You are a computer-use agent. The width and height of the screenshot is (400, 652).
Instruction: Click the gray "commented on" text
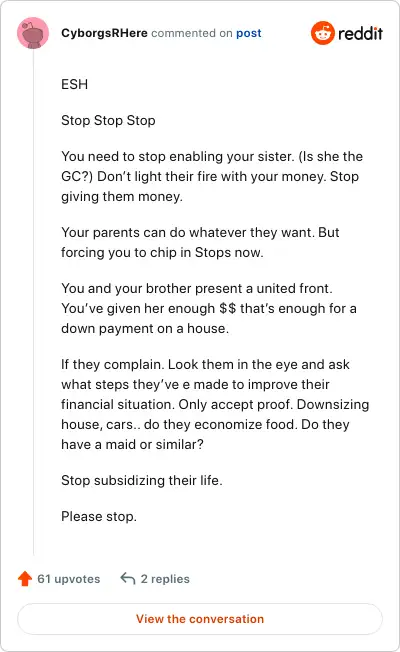(192, 33)
